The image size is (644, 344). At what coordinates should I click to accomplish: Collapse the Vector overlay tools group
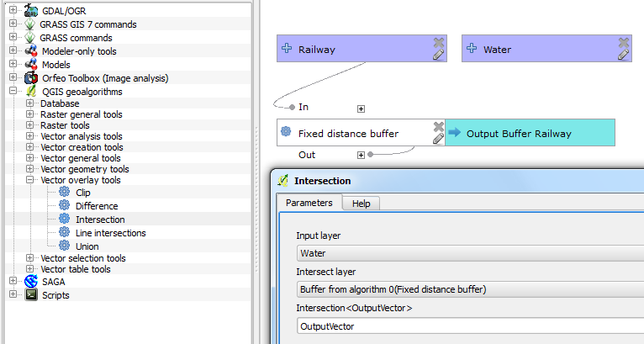pyautogui.click(x=29, y=180)
